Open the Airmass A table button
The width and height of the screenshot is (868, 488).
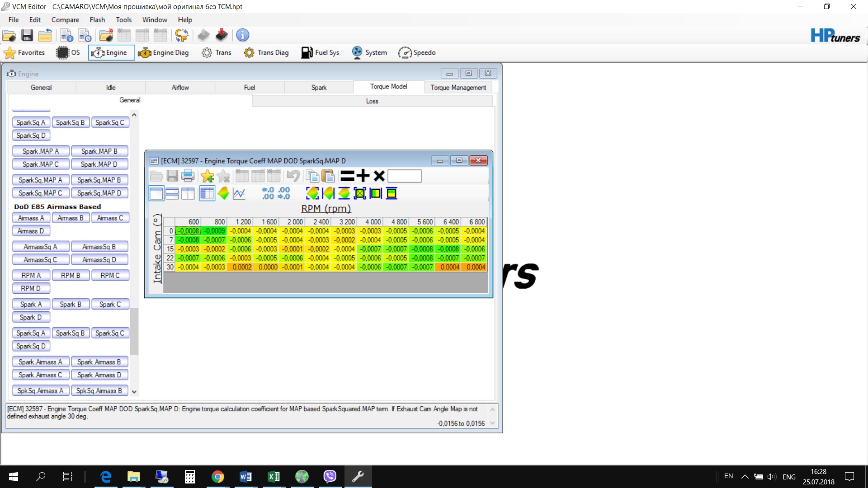coord(31,218)
